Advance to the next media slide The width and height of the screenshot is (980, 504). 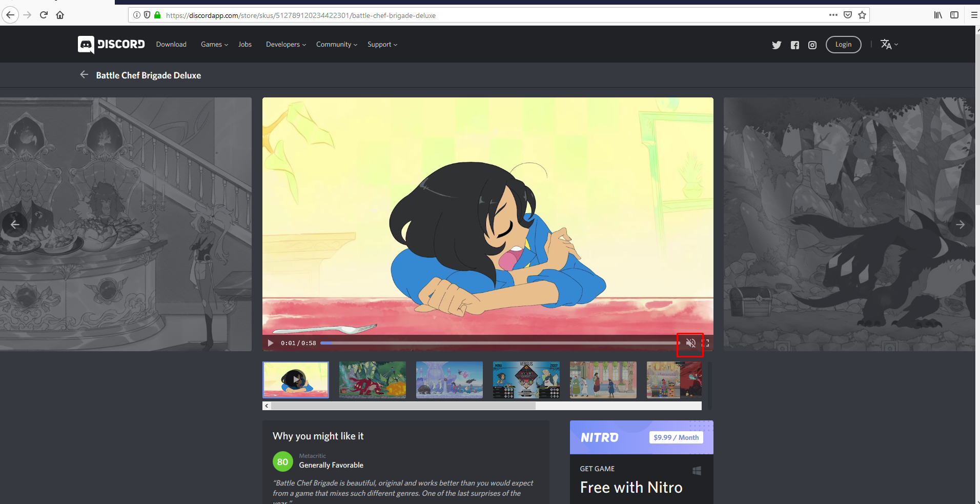pyautogui.click(x=961, y=225)
